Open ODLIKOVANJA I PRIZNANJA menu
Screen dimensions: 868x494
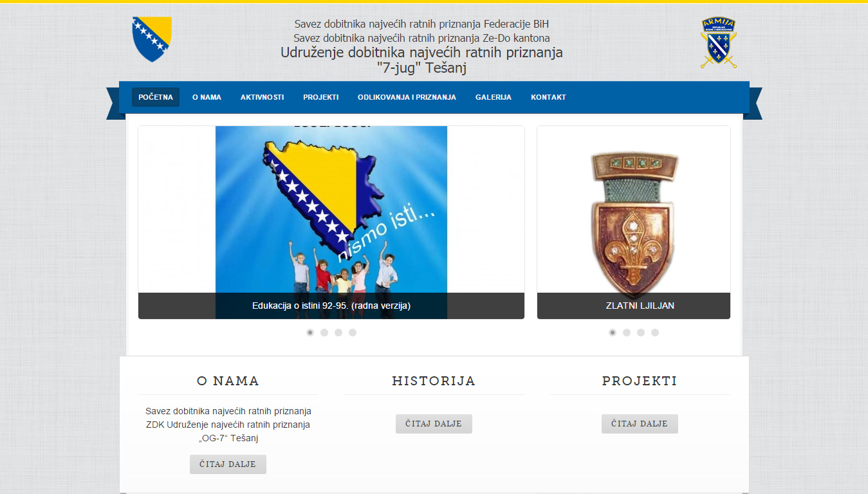point(407,97)
